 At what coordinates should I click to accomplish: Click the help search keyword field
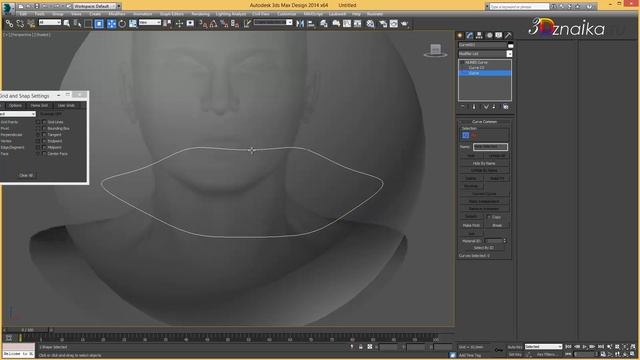tap(519, 7)
